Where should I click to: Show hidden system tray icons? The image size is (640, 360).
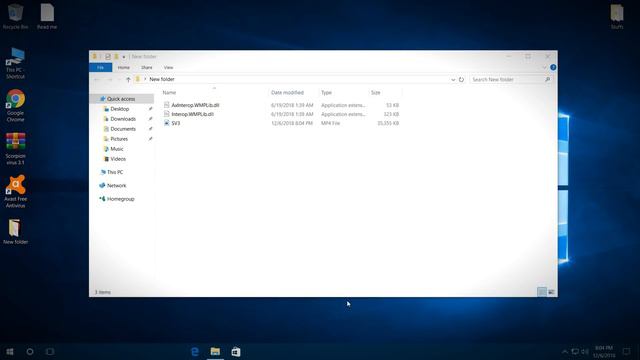(x=564, y=351)
